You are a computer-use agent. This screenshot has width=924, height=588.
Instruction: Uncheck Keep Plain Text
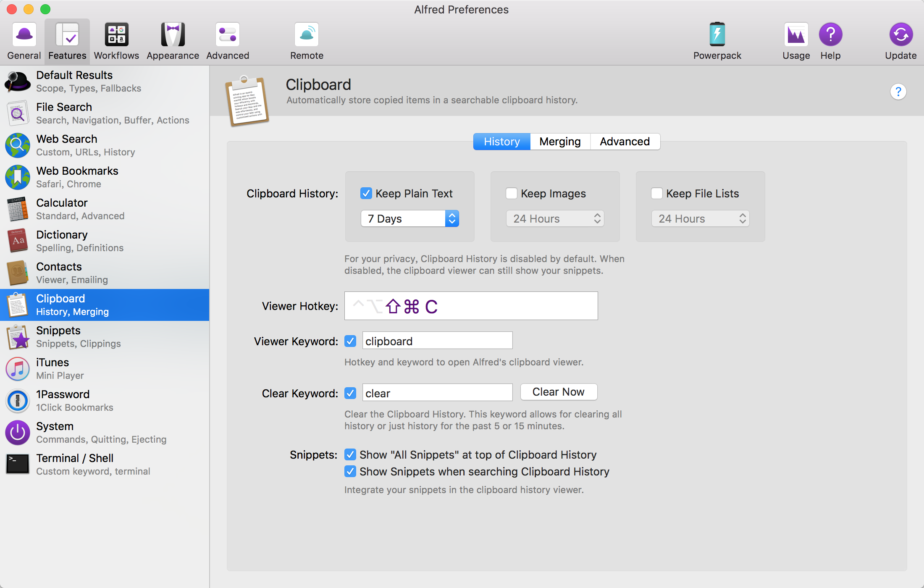[366, 193]
